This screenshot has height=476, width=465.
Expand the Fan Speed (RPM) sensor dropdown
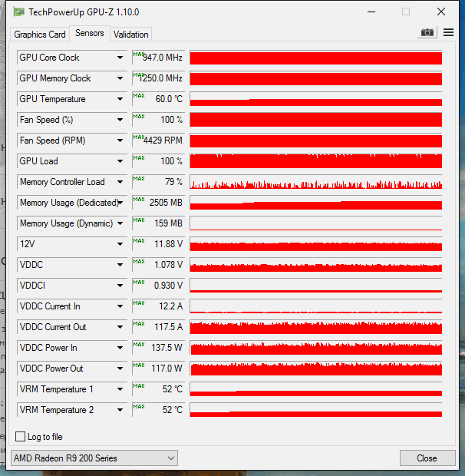120,140
